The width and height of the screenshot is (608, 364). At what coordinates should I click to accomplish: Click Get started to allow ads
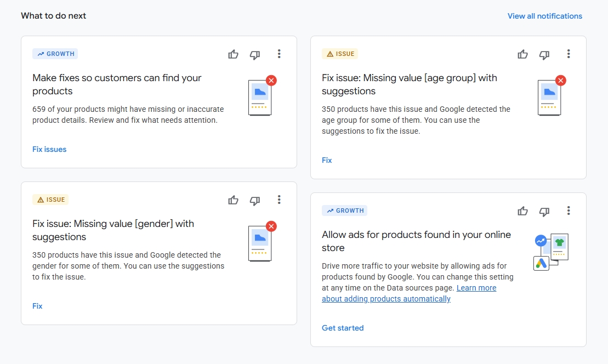pos(343,327)
